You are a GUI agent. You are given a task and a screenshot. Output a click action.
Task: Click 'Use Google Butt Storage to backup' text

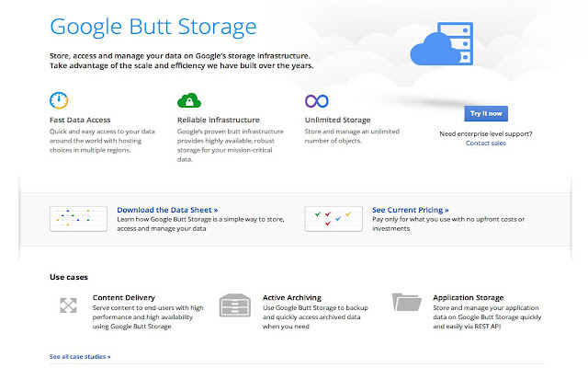tap(315, 316)
